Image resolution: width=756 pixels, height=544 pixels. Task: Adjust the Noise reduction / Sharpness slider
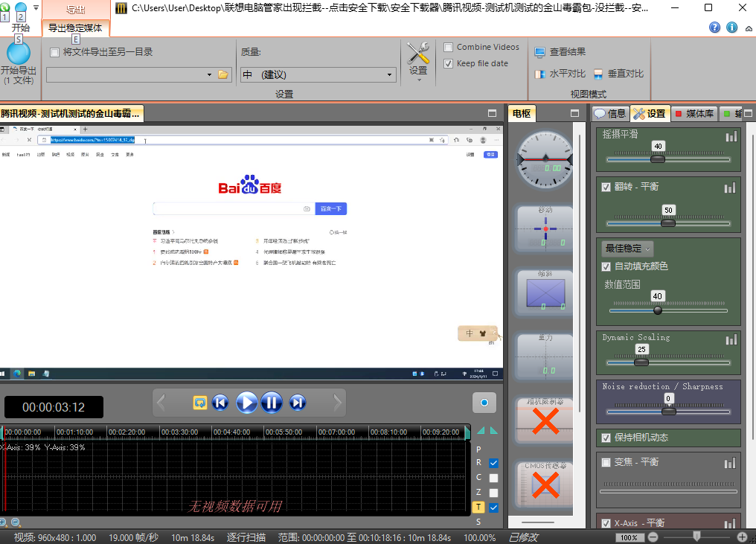(x=668, y=412)
